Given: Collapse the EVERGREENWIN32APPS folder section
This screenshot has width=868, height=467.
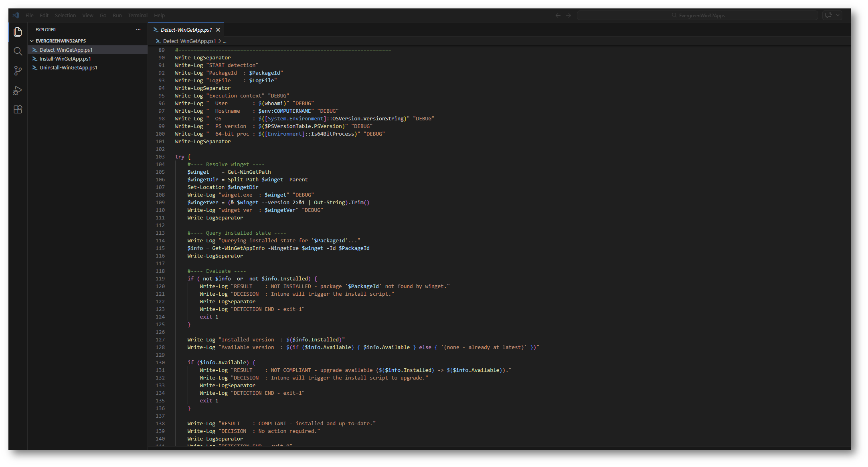Looking at the screenshot, I should 32,41.
